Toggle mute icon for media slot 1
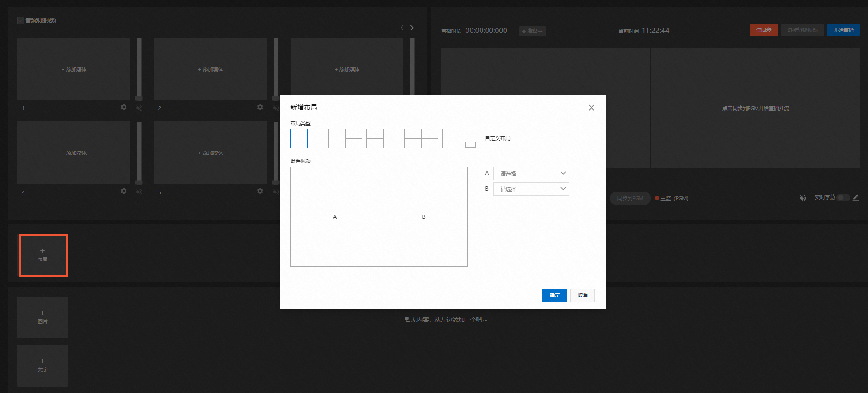Image resolution: width=868 pixels, height=393 pixels. 139,108
